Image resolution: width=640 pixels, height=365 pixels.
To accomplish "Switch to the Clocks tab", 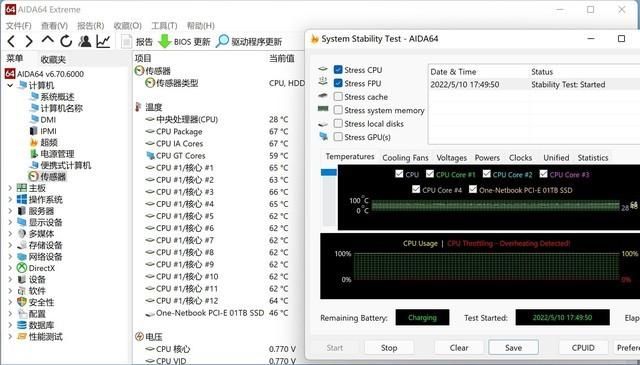I will (520, 158).
